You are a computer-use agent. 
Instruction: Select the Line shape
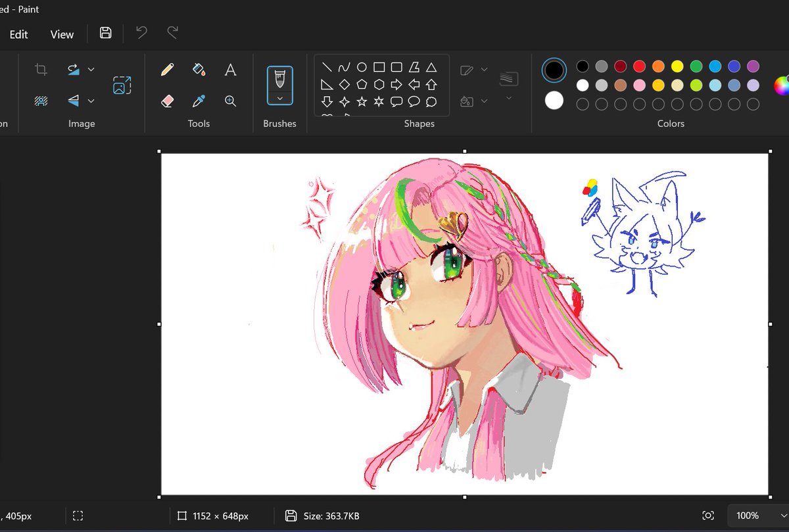(x=326, y=67)
